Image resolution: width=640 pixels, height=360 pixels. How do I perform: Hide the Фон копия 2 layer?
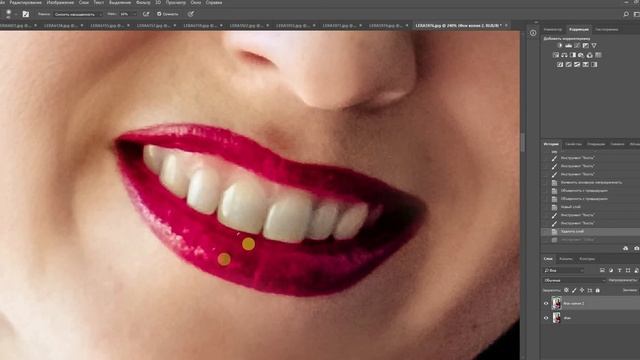(546, 303)
